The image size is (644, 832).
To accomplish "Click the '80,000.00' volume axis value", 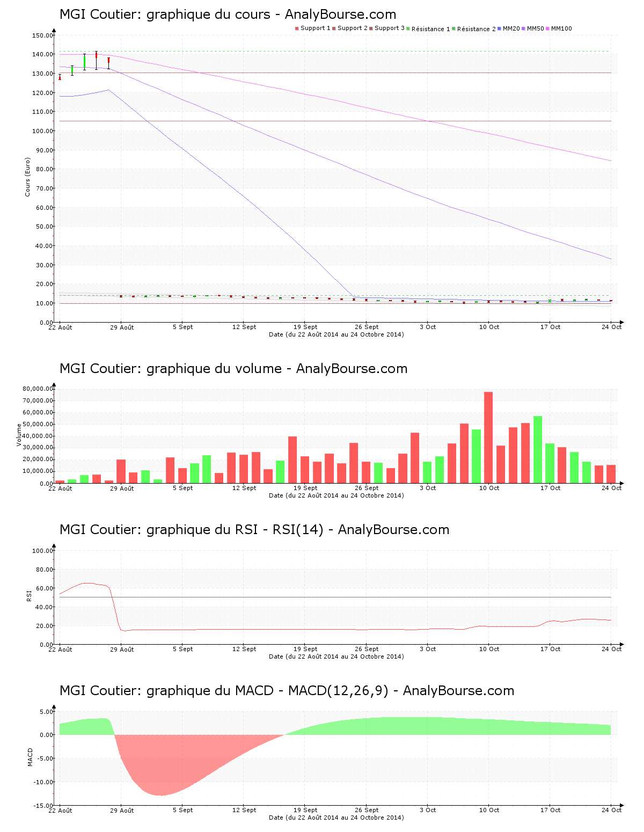I will coord(38,389).
